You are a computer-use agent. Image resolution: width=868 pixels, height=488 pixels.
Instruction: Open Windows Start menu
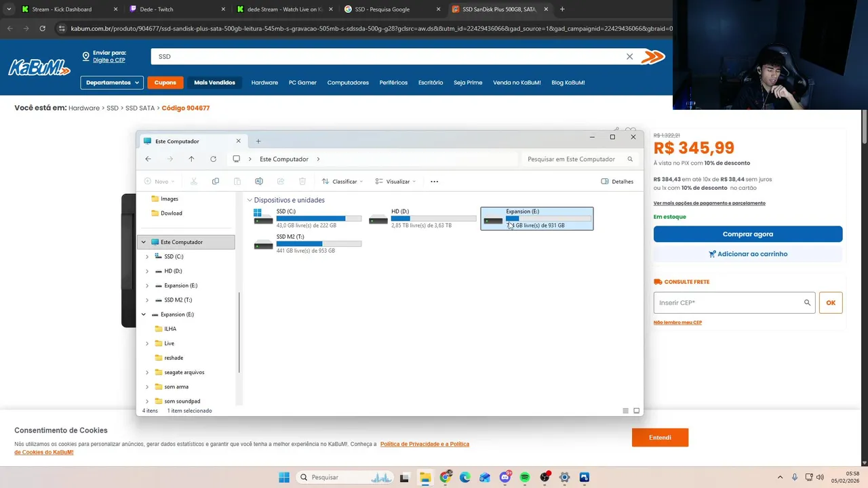click(x=284, y=477)
